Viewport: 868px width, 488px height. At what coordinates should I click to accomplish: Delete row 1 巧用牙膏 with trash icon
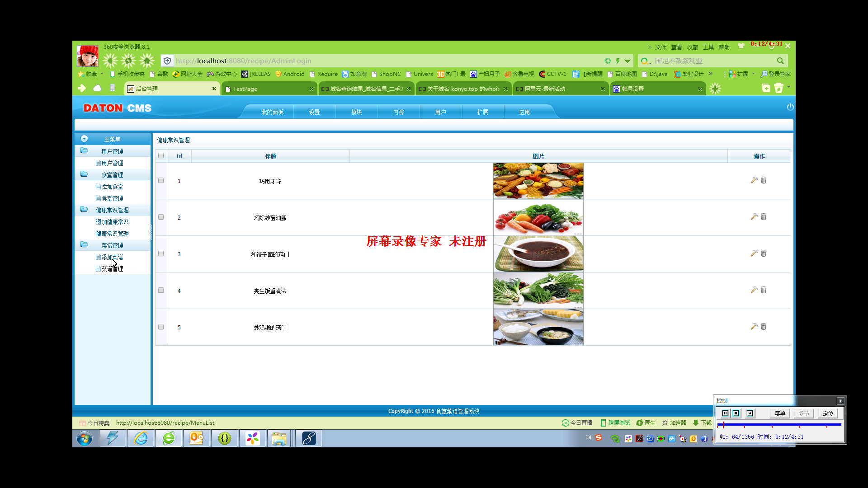point(764,180)
